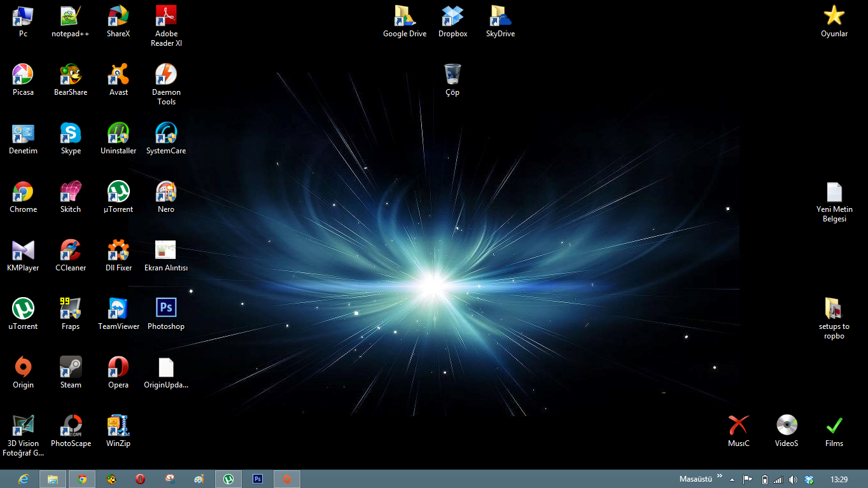Image resolution: width=868 pixels, height=488 pixels.
Task: Switch to uTorrent on the taskbar
Action: pyautogui.click(x=228, y=479)
